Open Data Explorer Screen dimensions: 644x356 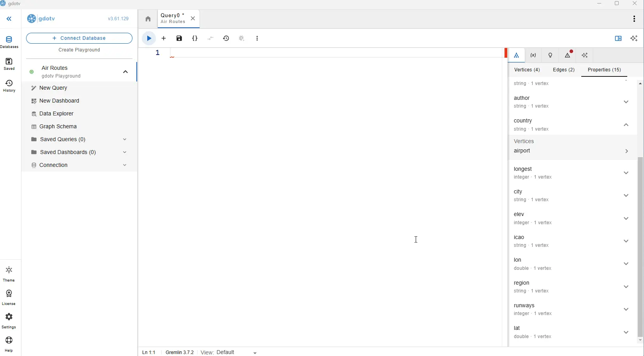point(79,114)
